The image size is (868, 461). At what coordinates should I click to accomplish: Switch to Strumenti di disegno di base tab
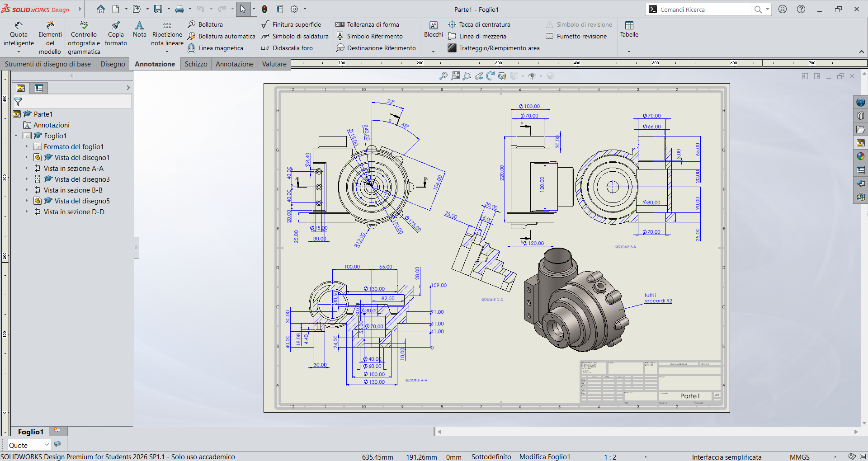click(x=48, y=64)
